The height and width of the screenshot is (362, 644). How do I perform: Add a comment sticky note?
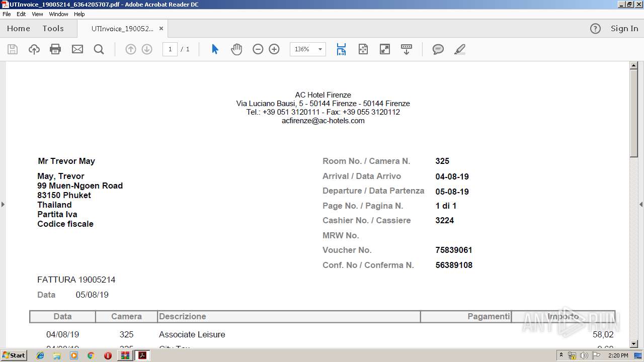point(438,49)
